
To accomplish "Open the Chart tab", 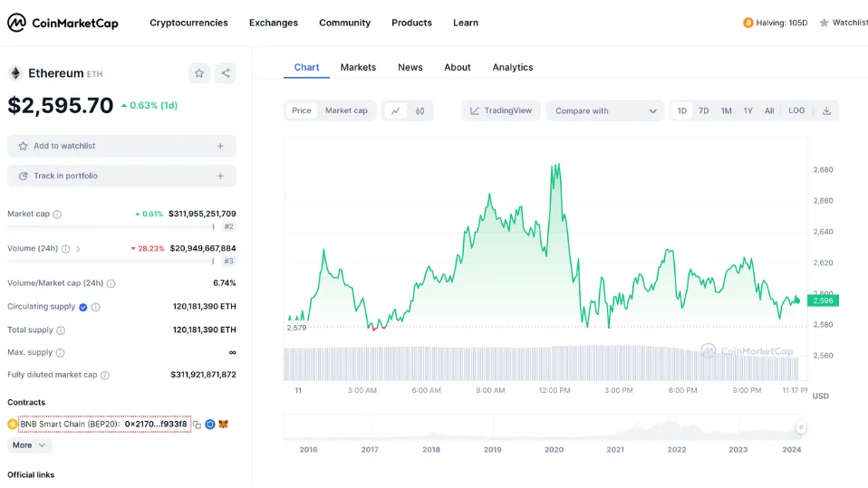I will click(x=306, y=68).
